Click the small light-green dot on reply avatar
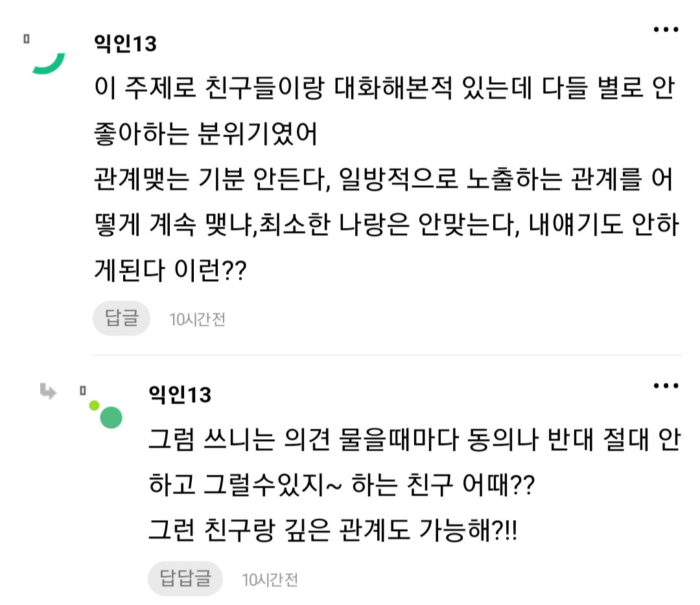 click(94, 405)
